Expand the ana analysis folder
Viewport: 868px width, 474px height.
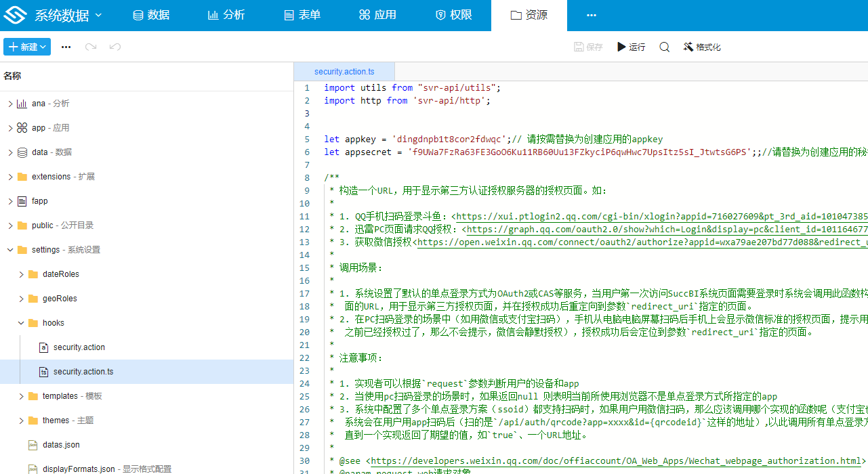coord(10,104)
